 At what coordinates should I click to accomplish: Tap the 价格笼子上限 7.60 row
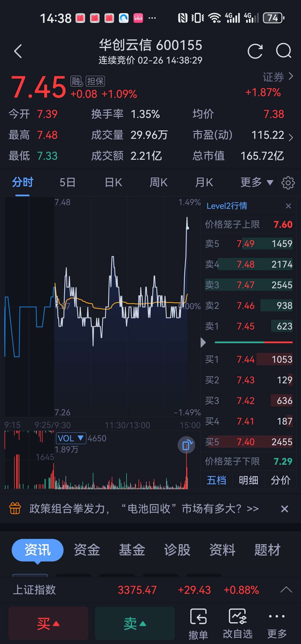coord(249,224)
